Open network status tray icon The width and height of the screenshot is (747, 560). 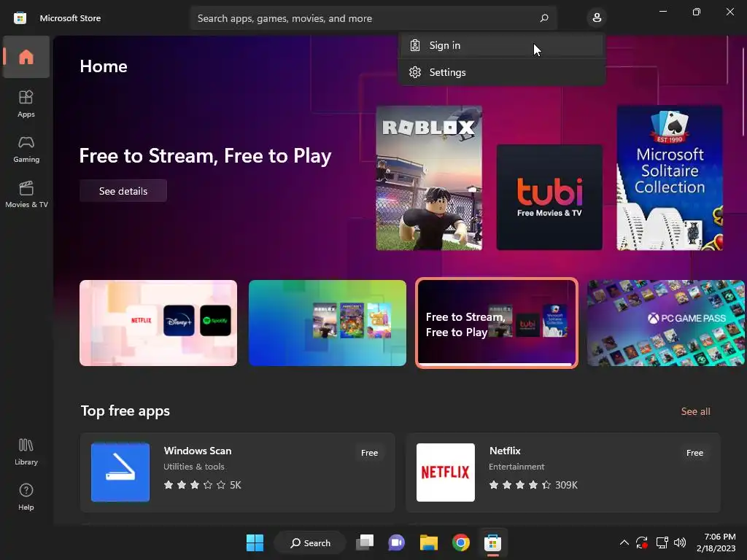[x=662, y=542]
